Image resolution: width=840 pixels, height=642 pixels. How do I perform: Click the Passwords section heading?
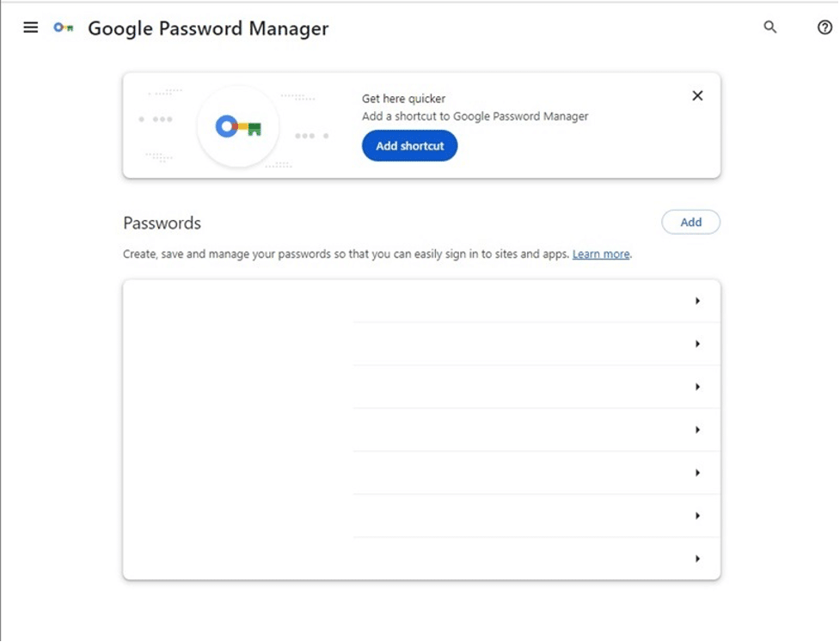click(160, 223)
